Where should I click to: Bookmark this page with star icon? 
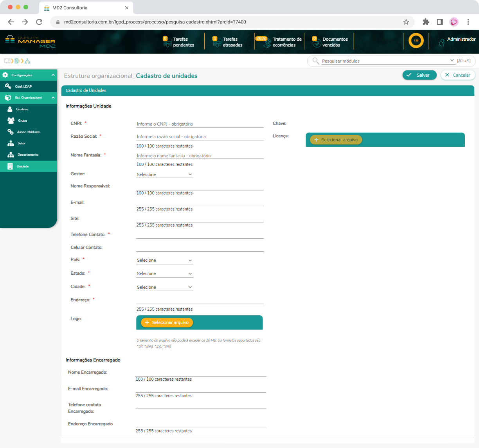pos(406,22)
